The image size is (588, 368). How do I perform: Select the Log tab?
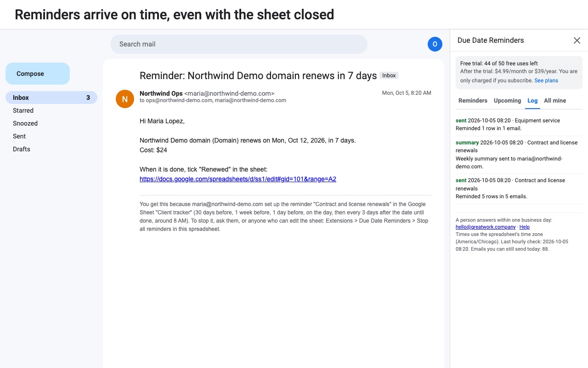tap(532, 101)
